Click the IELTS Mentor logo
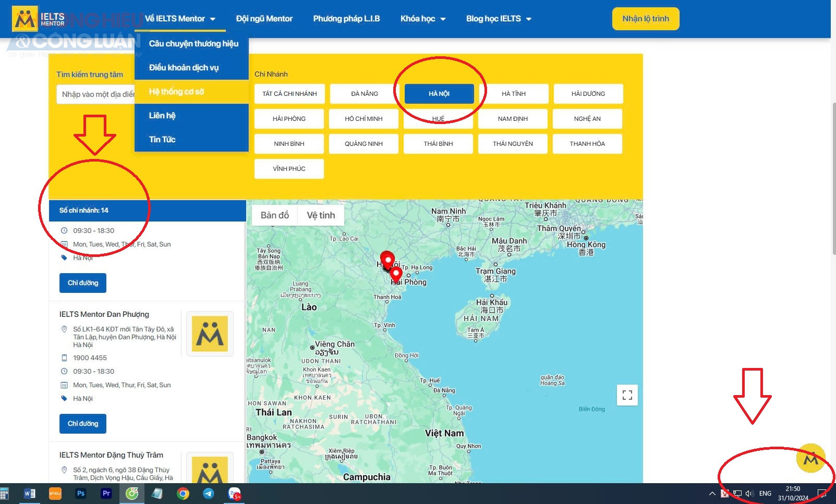This screenshot has width=836, height=504. point(39,19)
